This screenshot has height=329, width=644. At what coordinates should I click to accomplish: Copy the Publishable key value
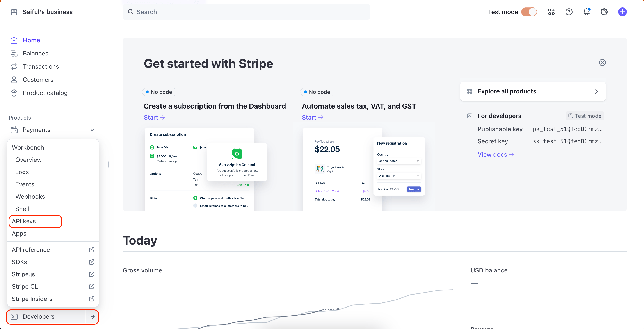coord(568,129)
